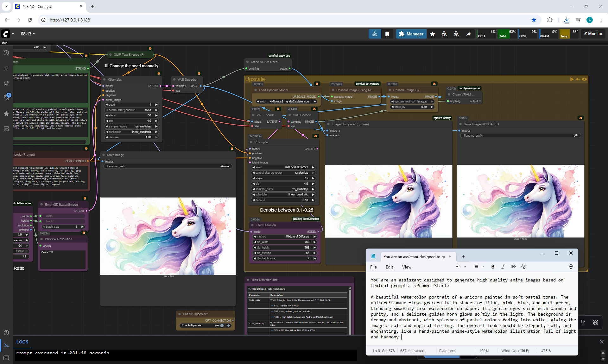Toggle the Upscale group visibility eye icon
608x364 pixels.
coord(584,79)
